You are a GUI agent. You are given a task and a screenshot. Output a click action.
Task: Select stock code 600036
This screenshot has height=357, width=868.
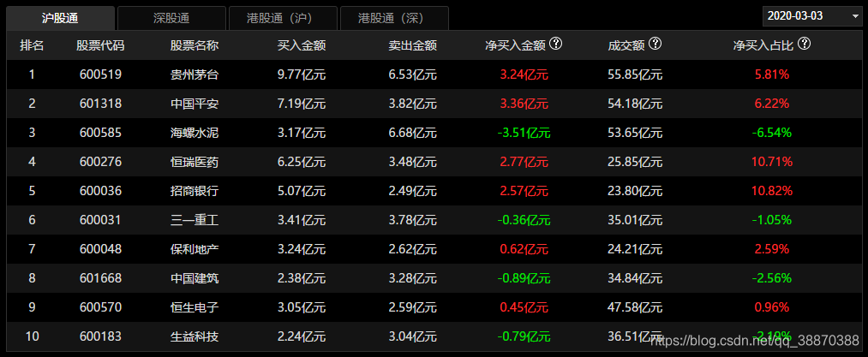(x=100, y=191)
